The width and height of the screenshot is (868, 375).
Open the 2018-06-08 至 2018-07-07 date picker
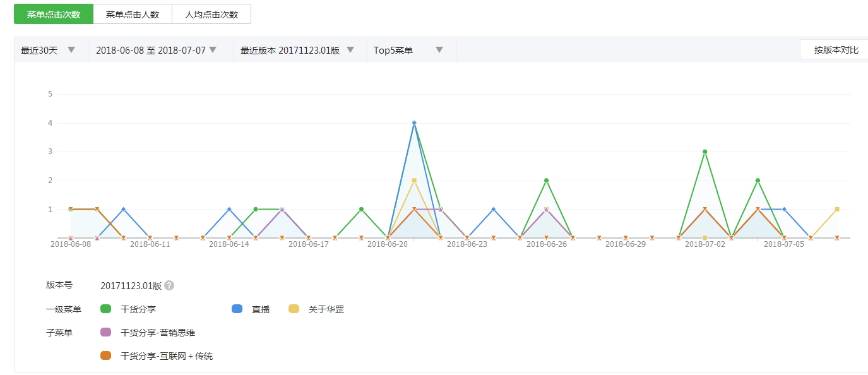tap(156, 50)
